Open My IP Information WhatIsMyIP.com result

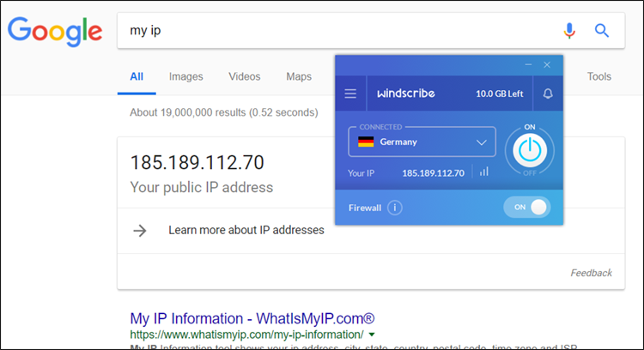tap(252, 318)
